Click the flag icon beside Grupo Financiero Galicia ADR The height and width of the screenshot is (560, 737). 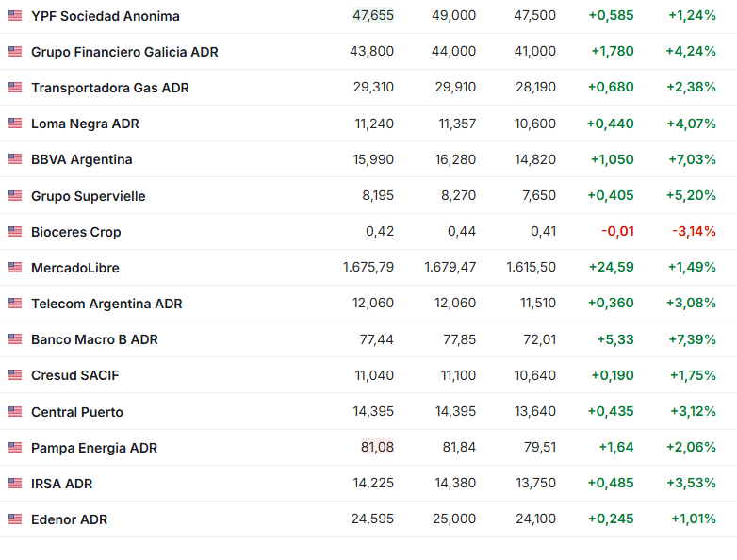click(x=15, y=51)
